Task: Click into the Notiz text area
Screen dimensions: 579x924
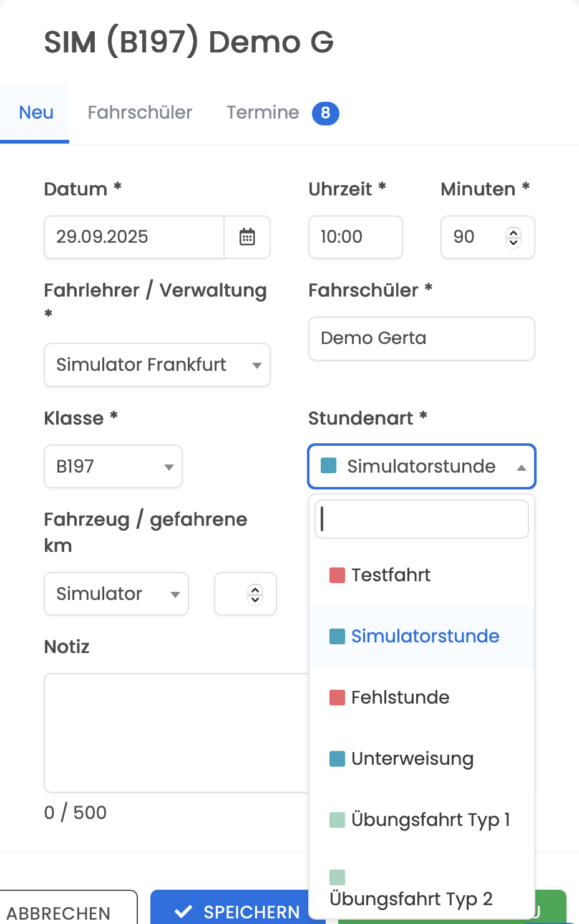Action: click(x=177, y=733)
